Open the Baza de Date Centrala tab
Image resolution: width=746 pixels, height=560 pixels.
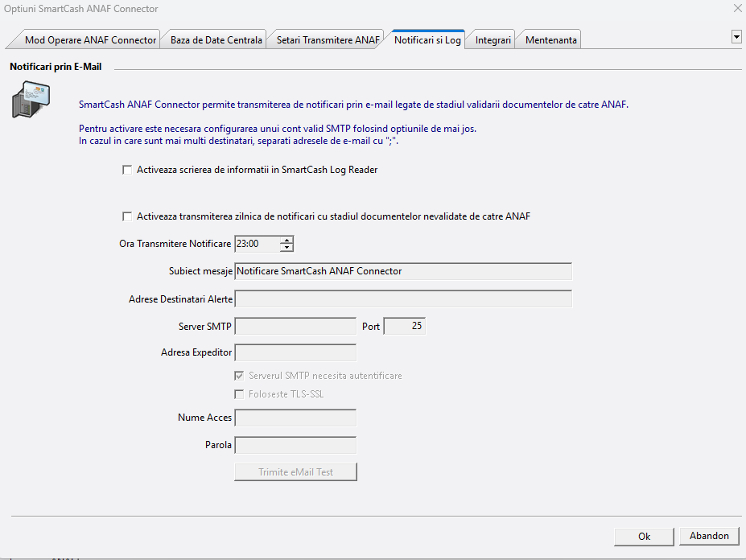216,40
